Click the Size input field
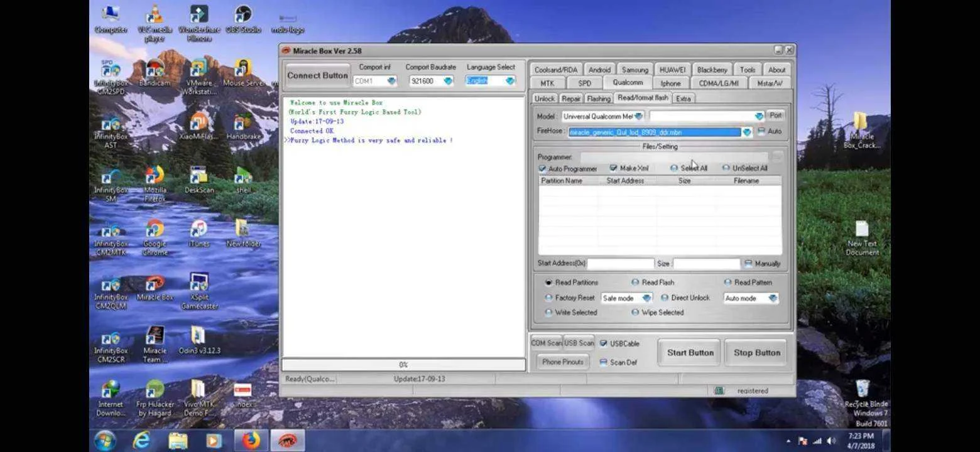 click(x=707, y=264)
